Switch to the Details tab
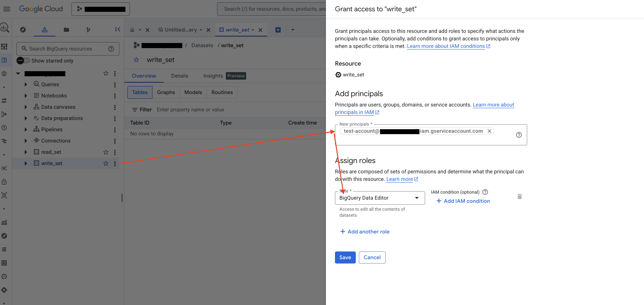The image size is (644, 305). click(x=179, y=76)
